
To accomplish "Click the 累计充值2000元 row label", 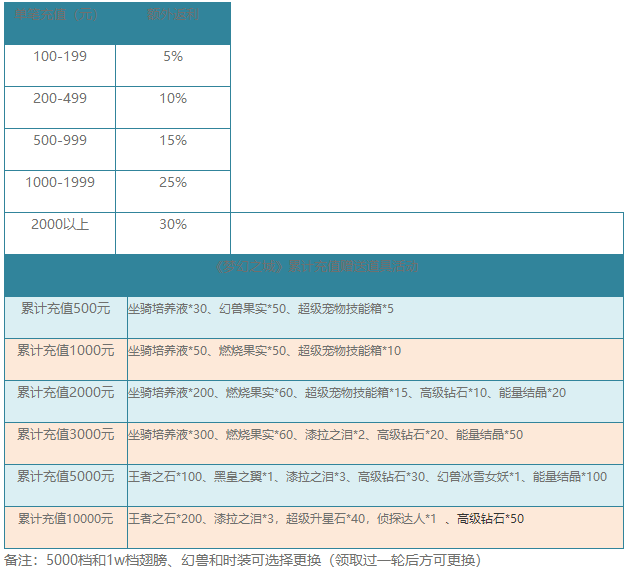I will 66,393.
